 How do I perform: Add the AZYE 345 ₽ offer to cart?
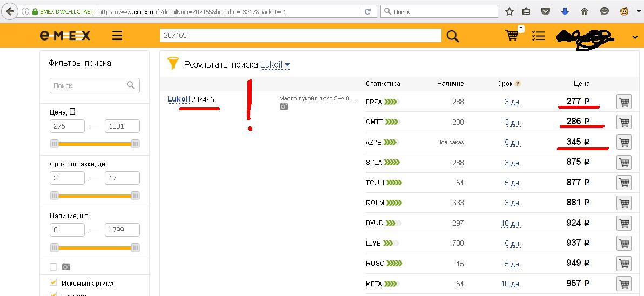point(624,142)
